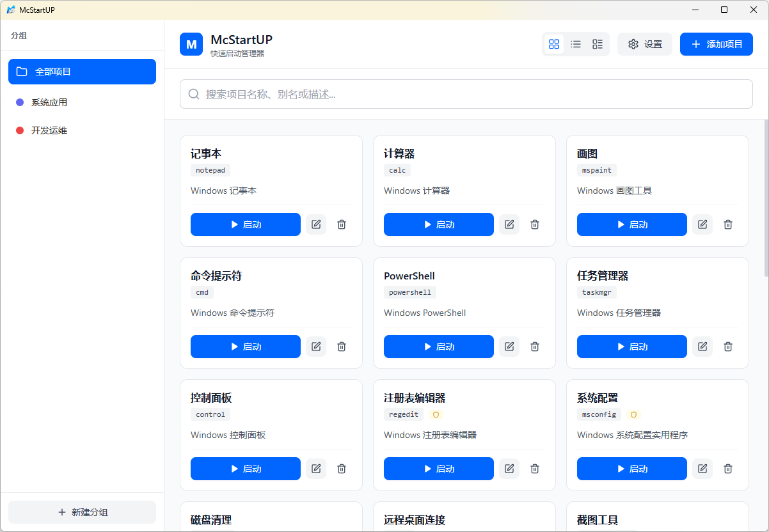Edit the 画图 item
The image size is (769, 532).
point(702,224)
